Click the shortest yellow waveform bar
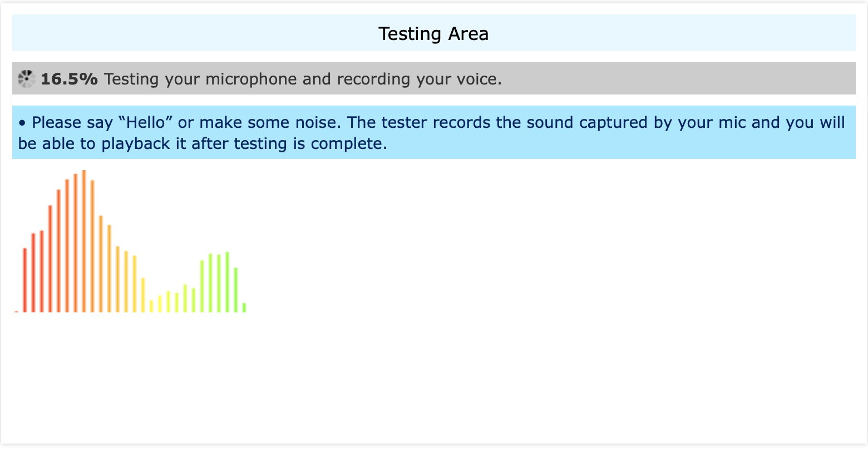868x458 pixels. point(151,306)
